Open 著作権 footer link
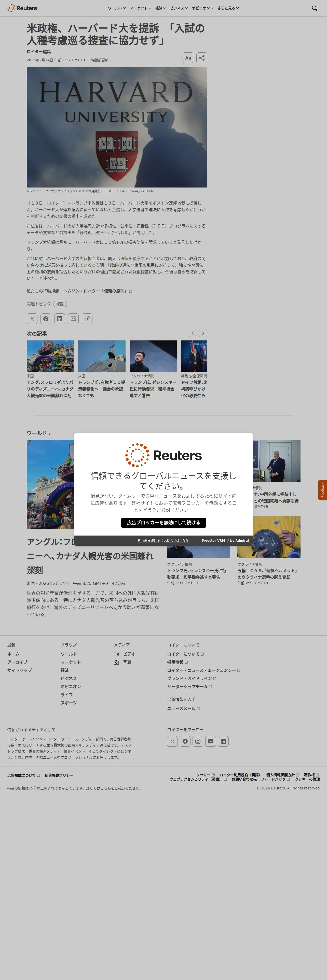 pos(311,775)
